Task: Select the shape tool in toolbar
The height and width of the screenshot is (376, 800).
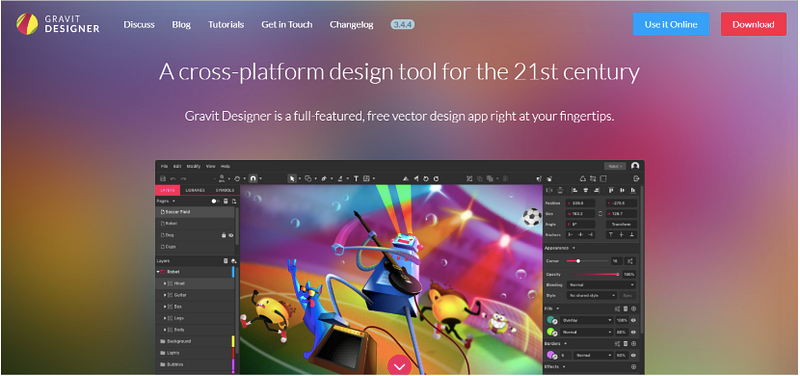Action: [x=308, y=179]
